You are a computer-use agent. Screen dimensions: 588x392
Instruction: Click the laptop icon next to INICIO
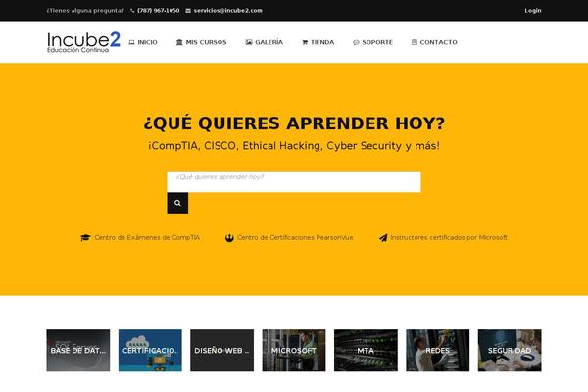pyautogui.click(x=131, y=42)
